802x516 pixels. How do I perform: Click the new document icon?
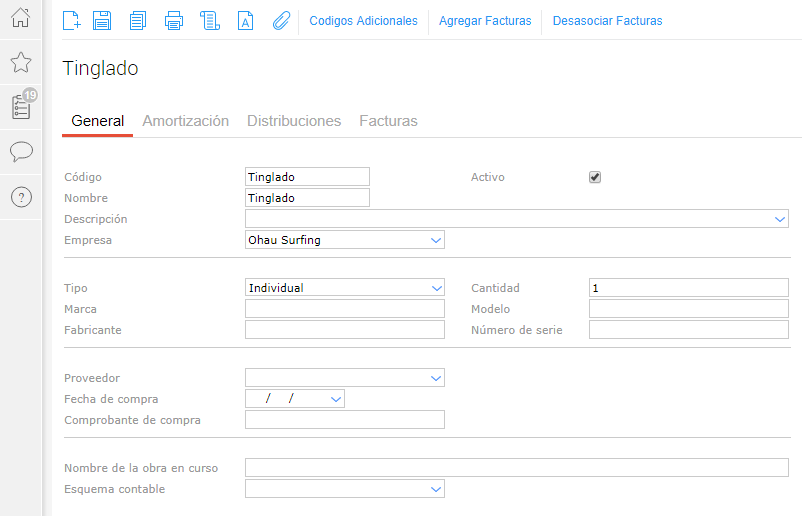click(71, 20)
